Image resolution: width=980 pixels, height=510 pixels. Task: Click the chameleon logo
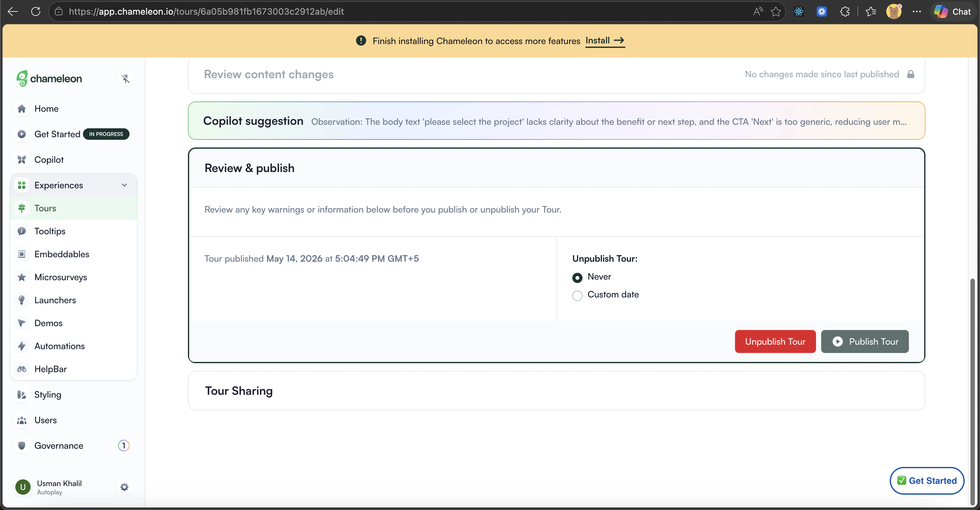[49, 79]
